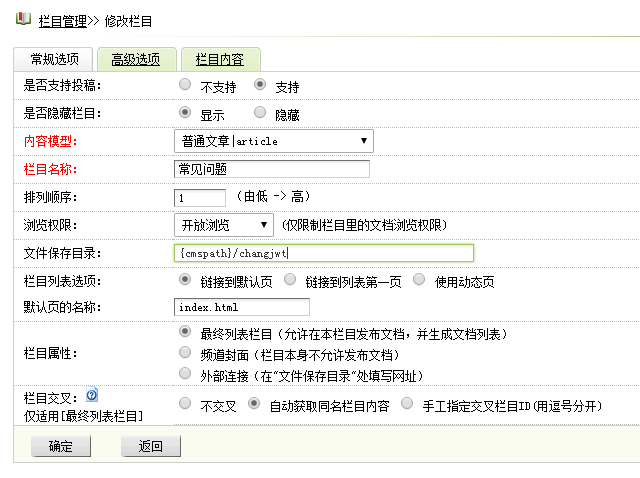The width and height of the screenshot is (640, 478).
Task: Select the 常规选项 tab
Action: [54, 60]
